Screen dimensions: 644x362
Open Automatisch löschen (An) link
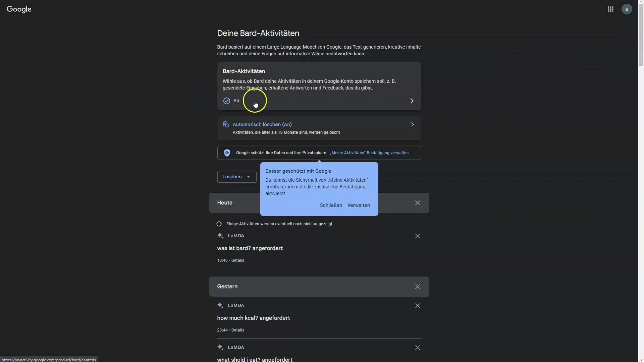(x=262, y=124)
